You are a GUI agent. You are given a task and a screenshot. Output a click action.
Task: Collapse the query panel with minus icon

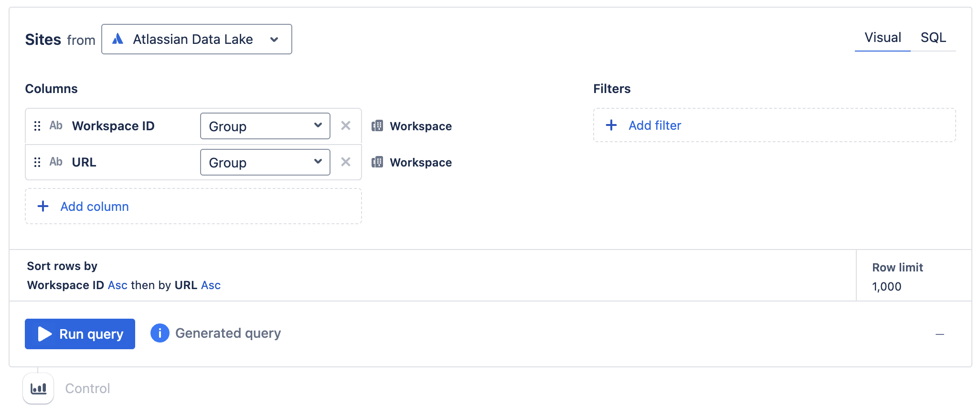coord(940,334)
